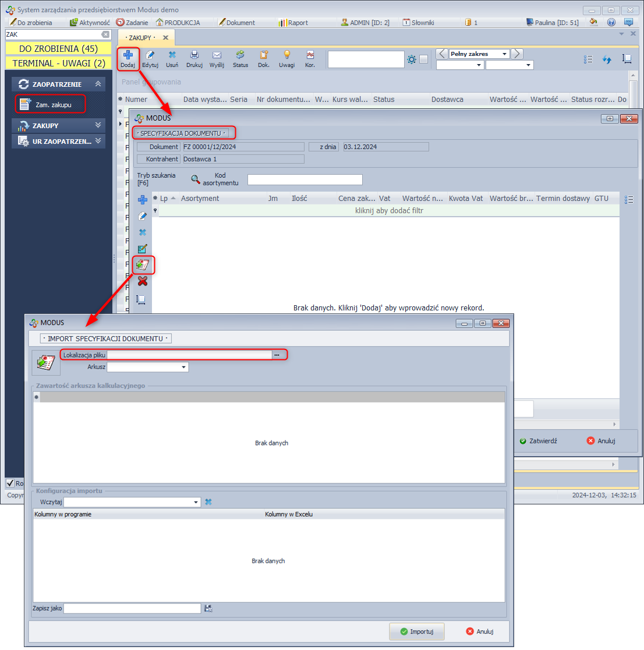Click the Zapisz jako input field

point(132,608)
